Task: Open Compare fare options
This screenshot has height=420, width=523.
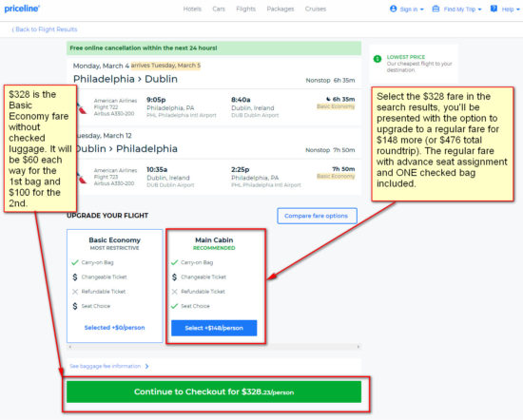Action: pos(317,216)
